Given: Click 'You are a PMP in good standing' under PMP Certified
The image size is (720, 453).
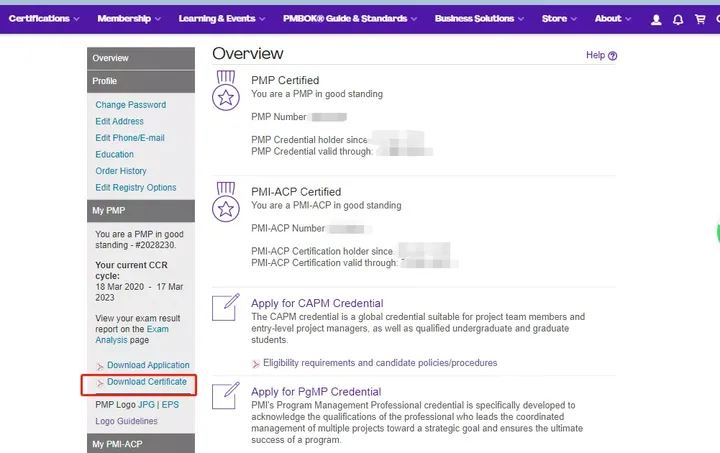Looking at the screenshot, I should tap(317, 94).
